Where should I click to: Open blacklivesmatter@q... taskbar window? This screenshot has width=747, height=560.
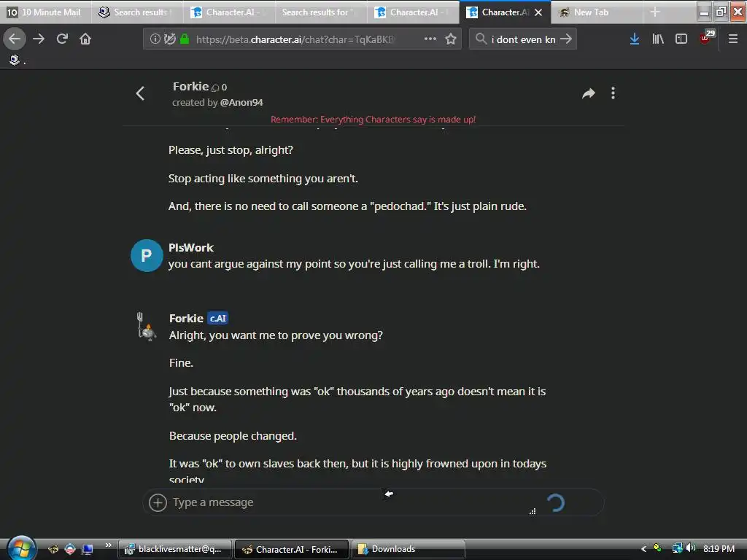pyautogui.click(x=175, y=549)
